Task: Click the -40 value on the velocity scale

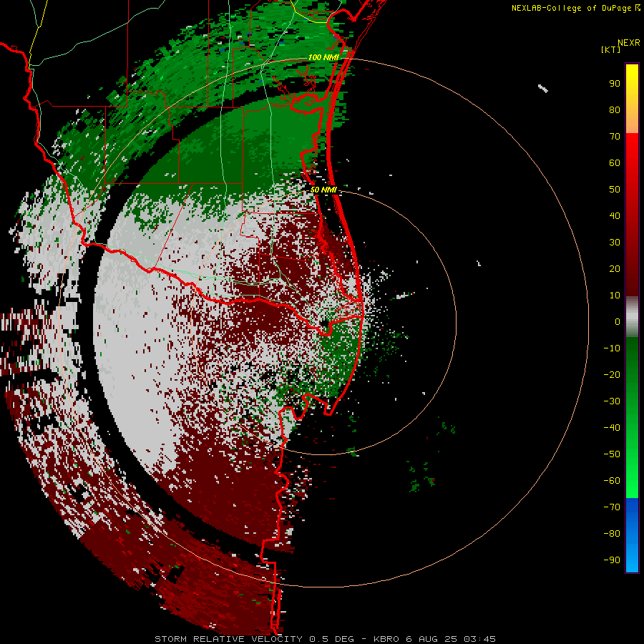Action: 612,428
